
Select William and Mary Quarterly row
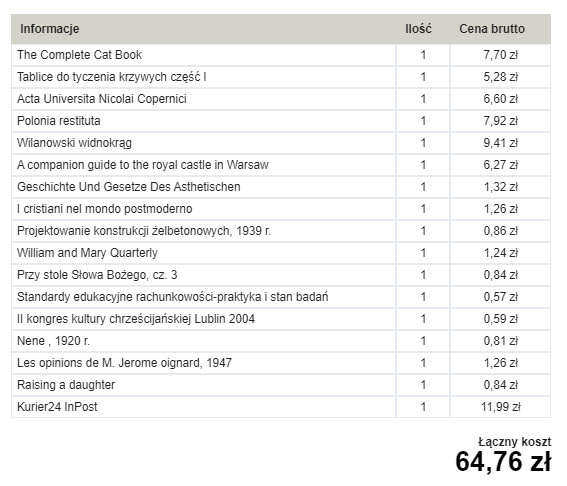coord(281,253)
